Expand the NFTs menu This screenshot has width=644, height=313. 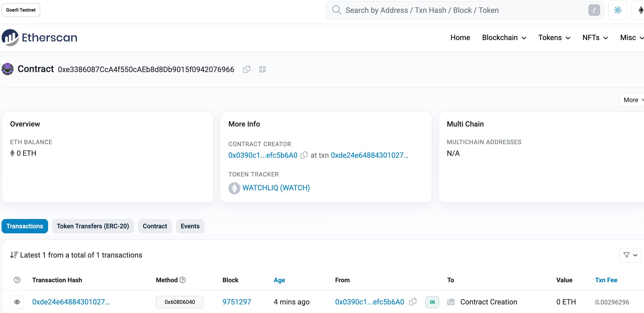pyautogui.click(x=595, y=38)
